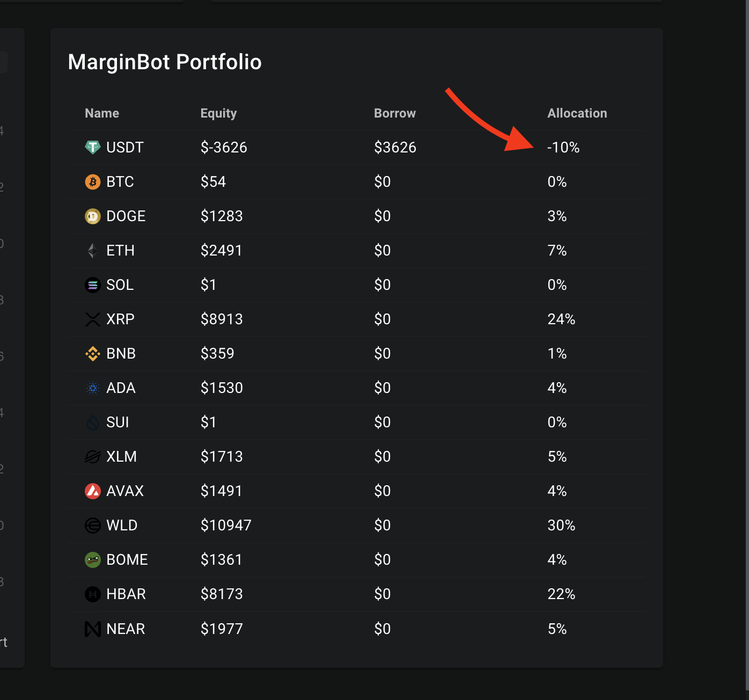Click the USDT Tether coin icon
The image size is (749, 700).
[93, 147]
